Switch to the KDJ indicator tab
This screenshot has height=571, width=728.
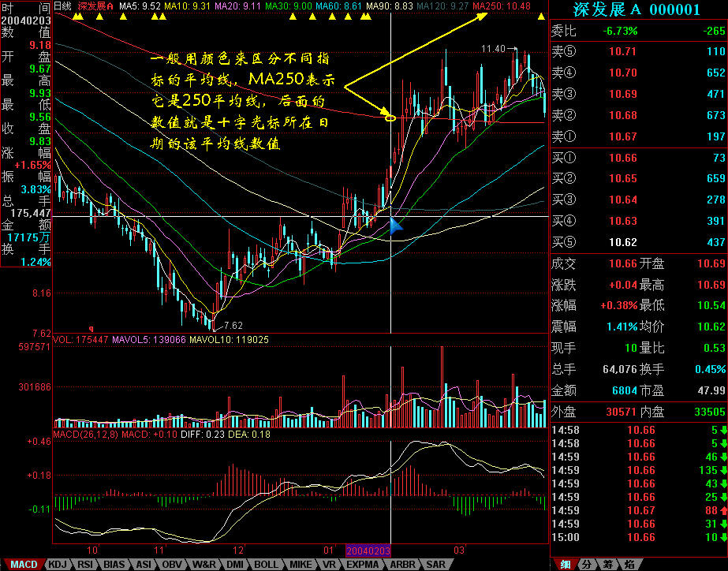58,565
